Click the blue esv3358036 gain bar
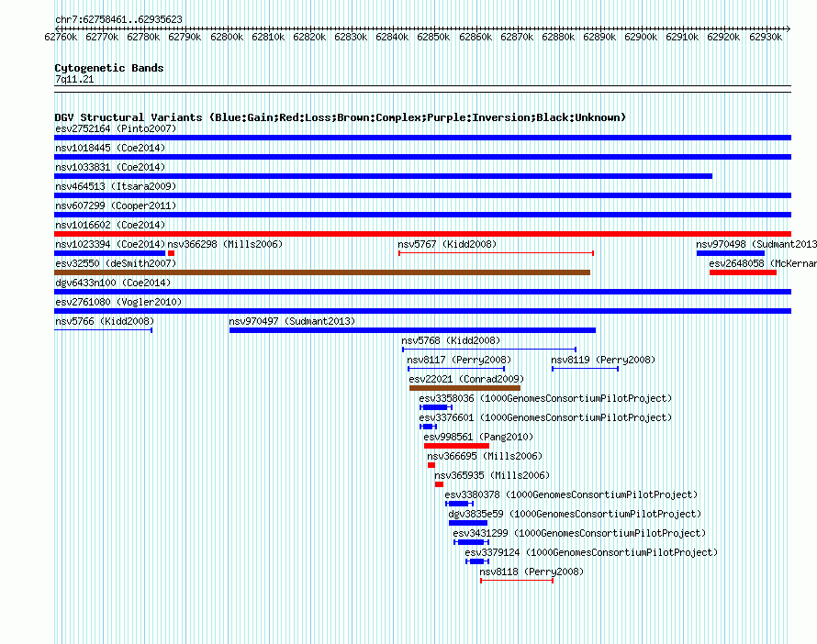This screenshot has height=644, width=817. (x=436, y=407)
